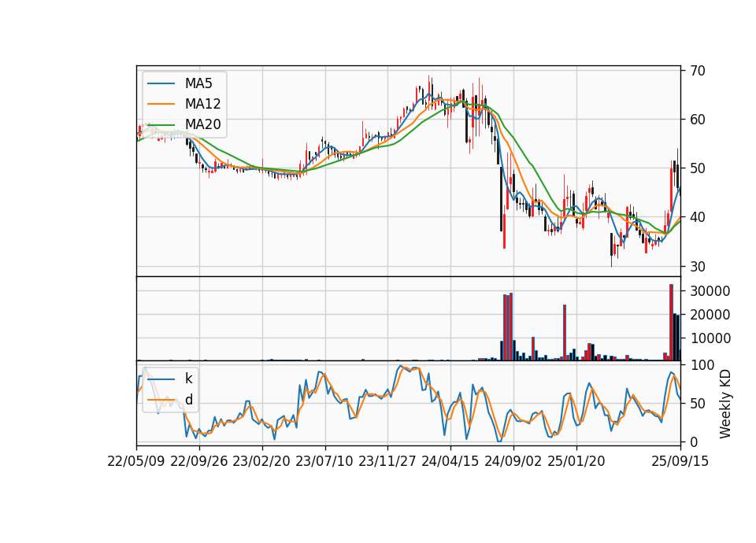This screenshot has width=756, height=543.
Task: Click the price axis value 60
Action: (x=698, y=120)
